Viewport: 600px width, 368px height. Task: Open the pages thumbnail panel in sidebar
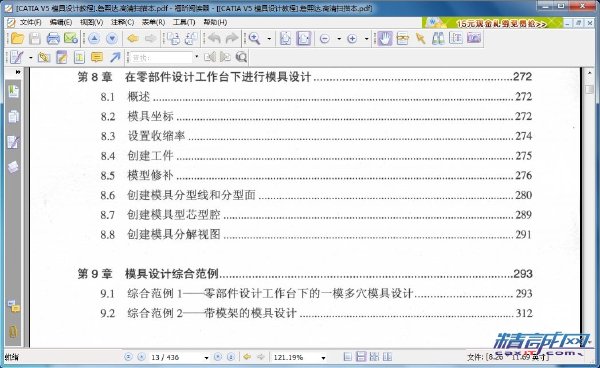click(13, 116)
